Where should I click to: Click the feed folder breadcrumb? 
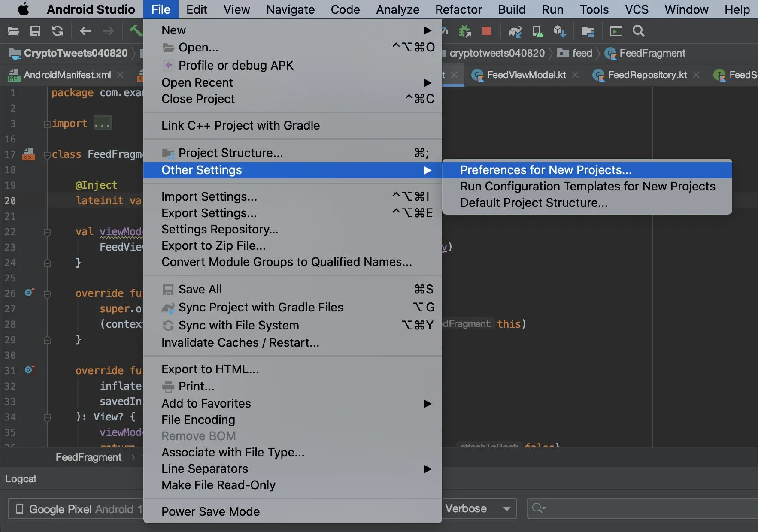pos(575,53)
